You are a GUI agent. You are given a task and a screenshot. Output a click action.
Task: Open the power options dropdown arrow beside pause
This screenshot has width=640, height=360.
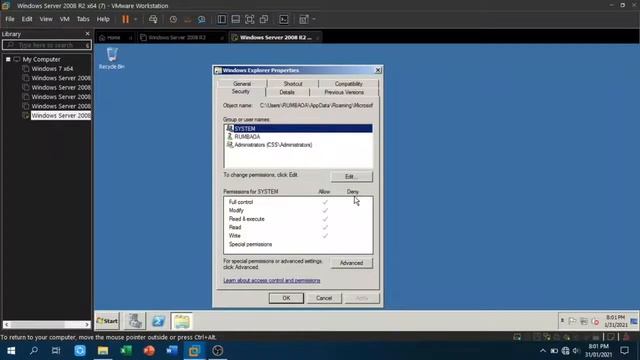(x=136, y=19)
